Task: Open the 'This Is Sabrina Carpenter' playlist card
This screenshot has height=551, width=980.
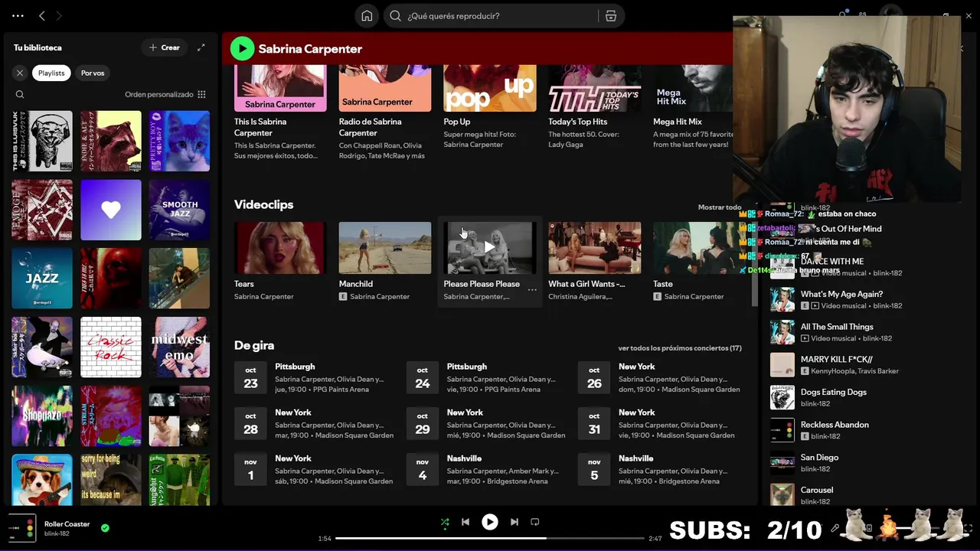Action: 279,113
